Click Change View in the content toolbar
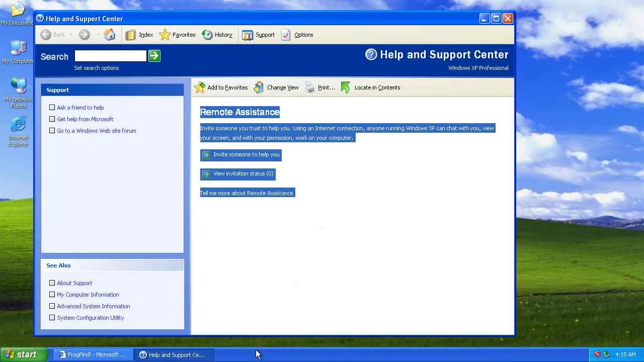The image size is (644, 362). point(276,87)
